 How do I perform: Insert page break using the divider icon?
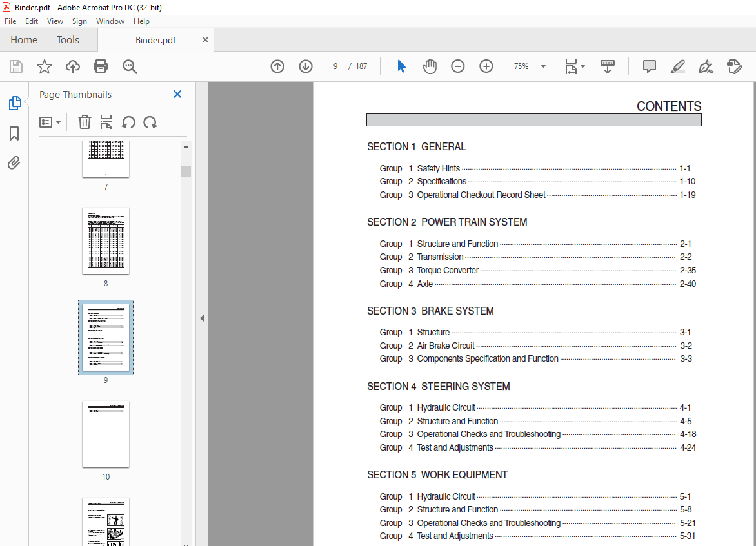[x=106, y=122]
